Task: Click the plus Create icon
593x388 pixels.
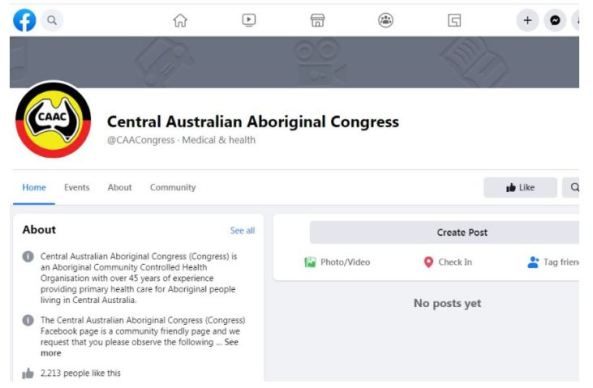Action: point(528,20)
